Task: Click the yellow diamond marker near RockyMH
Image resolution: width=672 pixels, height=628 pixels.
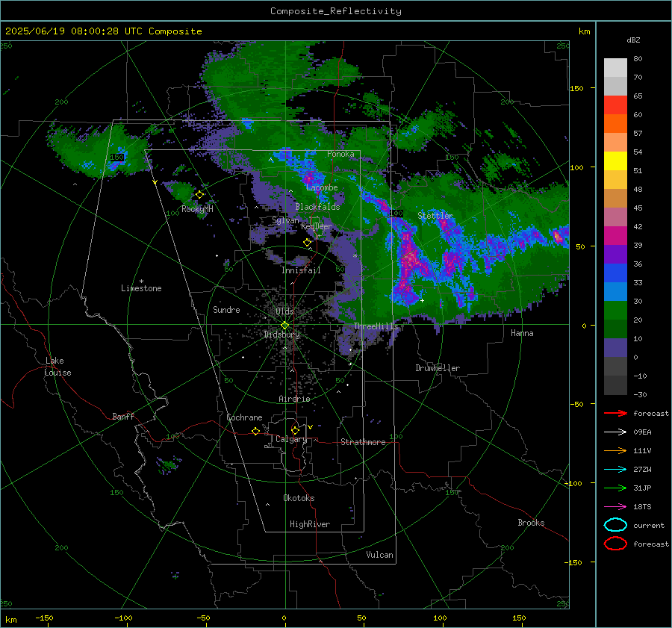Action: tap(199, 195)
